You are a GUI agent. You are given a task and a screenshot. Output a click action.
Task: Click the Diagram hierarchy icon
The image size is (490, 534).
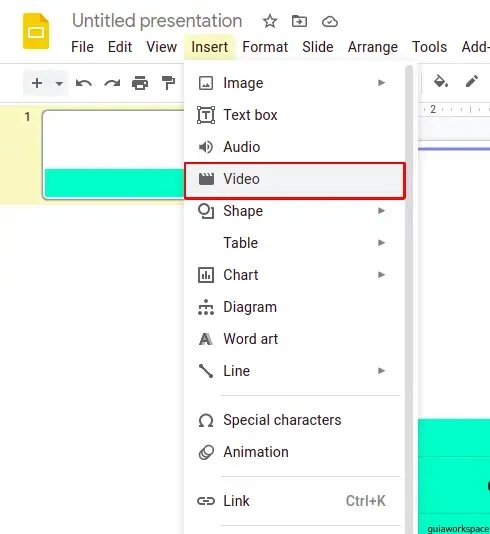pyautogui.click(x=206, y=307)
